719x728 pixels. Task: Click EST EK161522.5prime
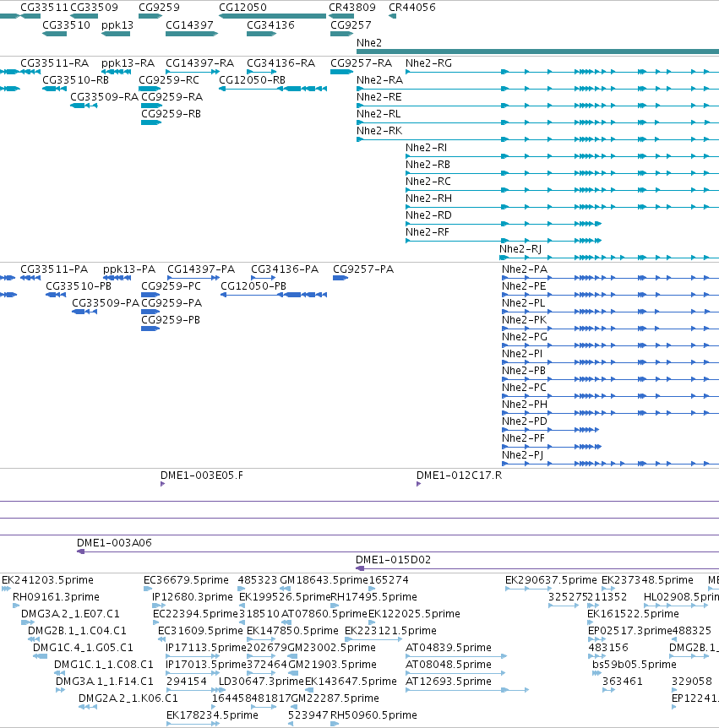[633, 614]
